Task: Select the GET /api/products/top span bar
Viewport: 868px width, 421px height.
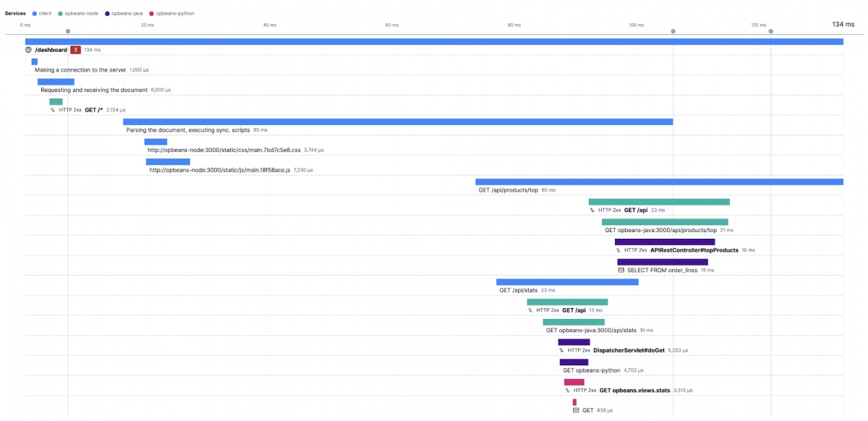Action: coord(659,182)
